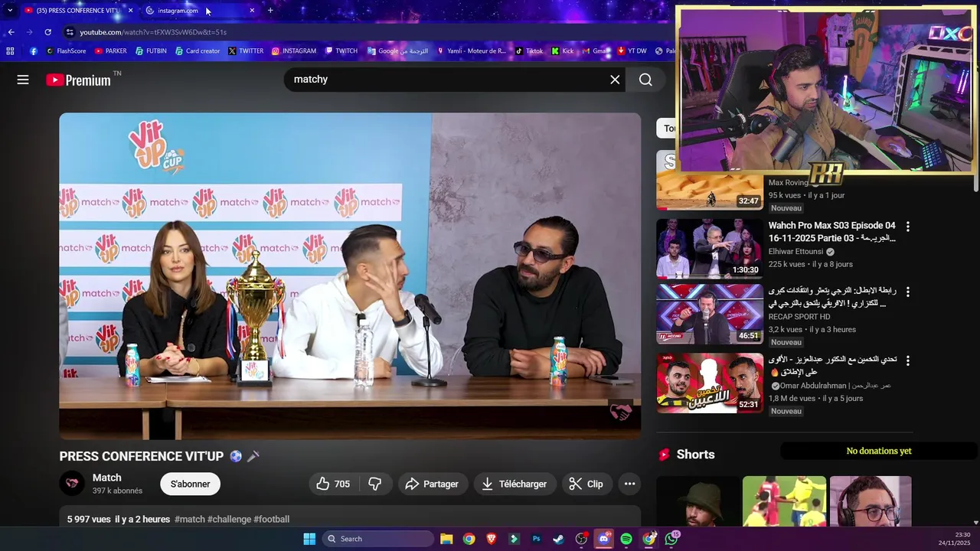Open INSTAGRAM bookmark
Viewport: 980px width, 551px height.
point(294,51)
